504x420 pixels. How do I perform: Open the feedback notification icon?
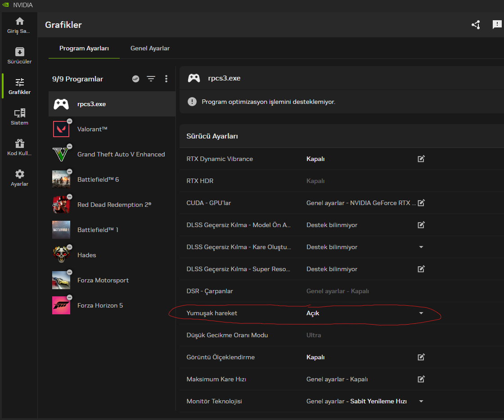pyautogui.click(x=497, y=25)
